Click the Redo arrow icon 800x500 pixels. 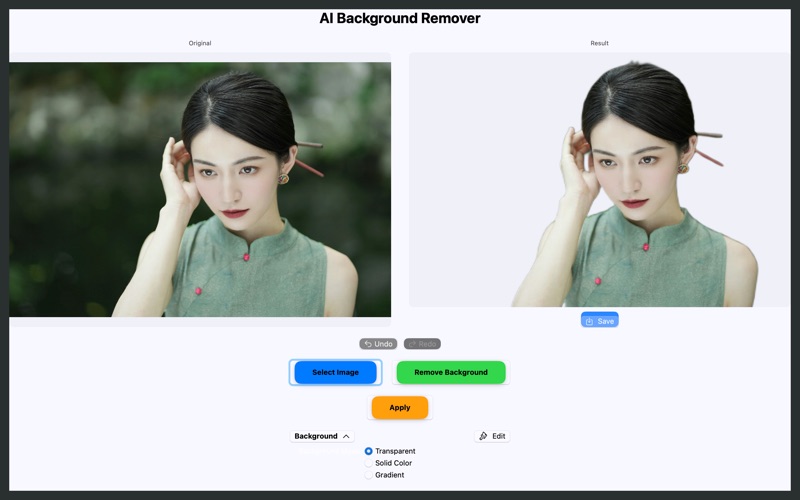(x=412, y=344)
